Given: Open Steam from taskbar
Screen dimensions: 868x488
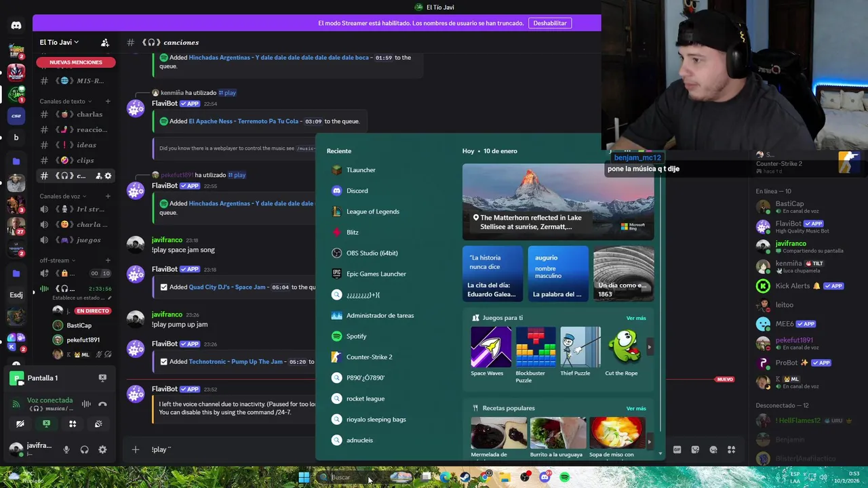Looking at the screenshot, I should point(465,477).
